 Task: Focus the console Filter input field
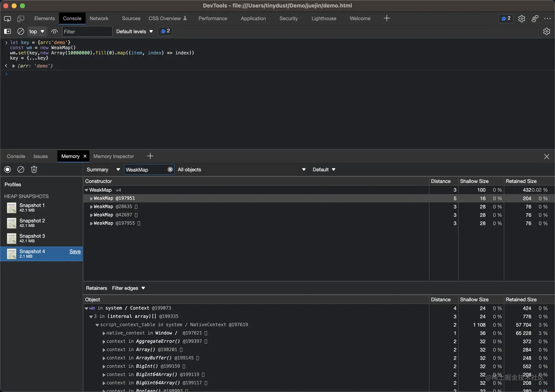(x=87, y=32)
